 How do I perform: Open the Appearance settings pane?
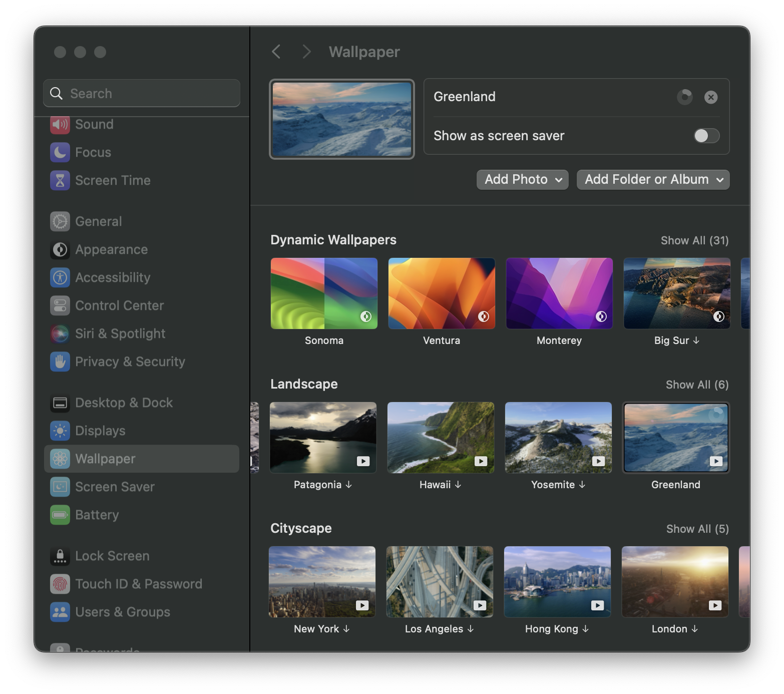[142, 249]
